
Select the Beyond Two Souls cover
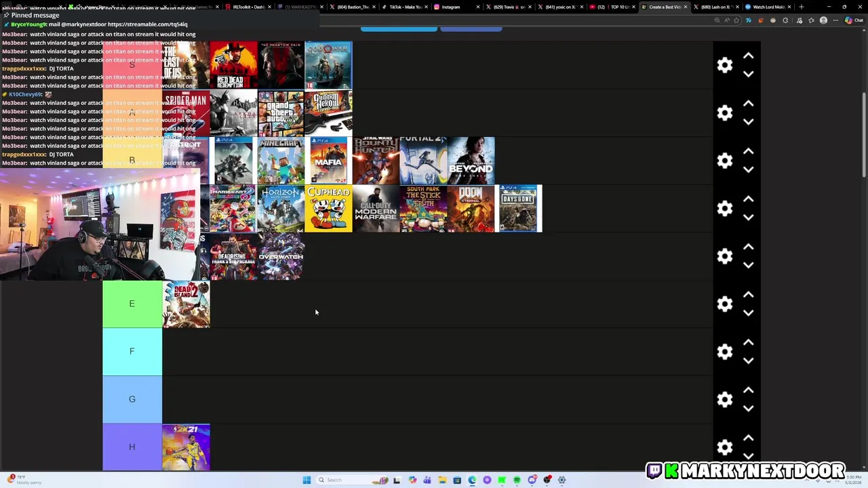click(x=471, y=161)
